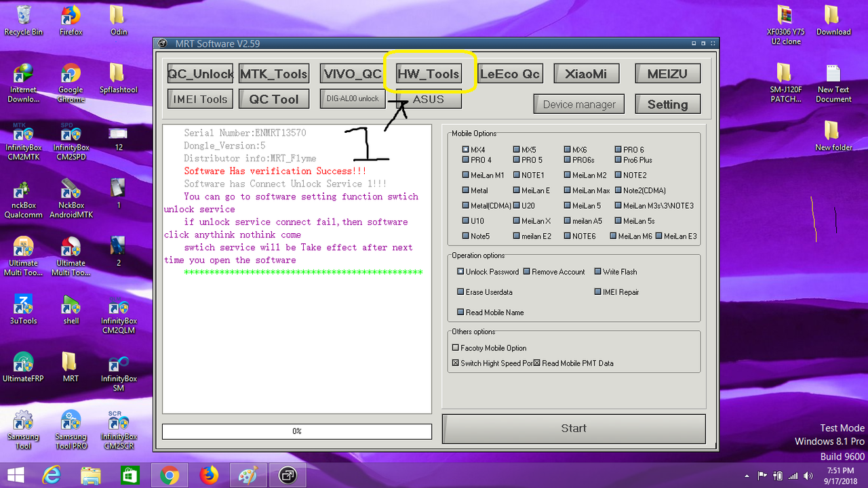The image size is (868, 488).
Task: Launch Google Chrome from the desktop shortcut
Action: click(71, 83)
